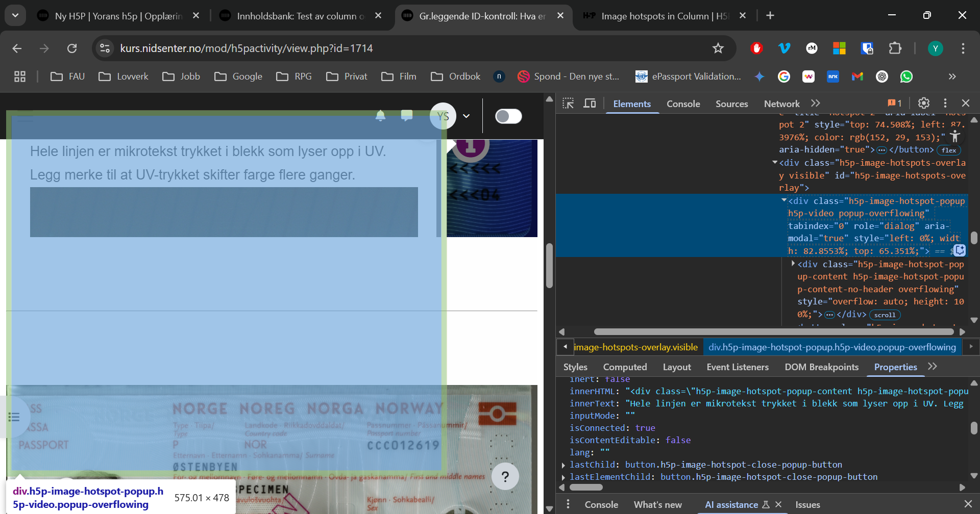Open the RPG bookmark folder

(x=294, y=76)
